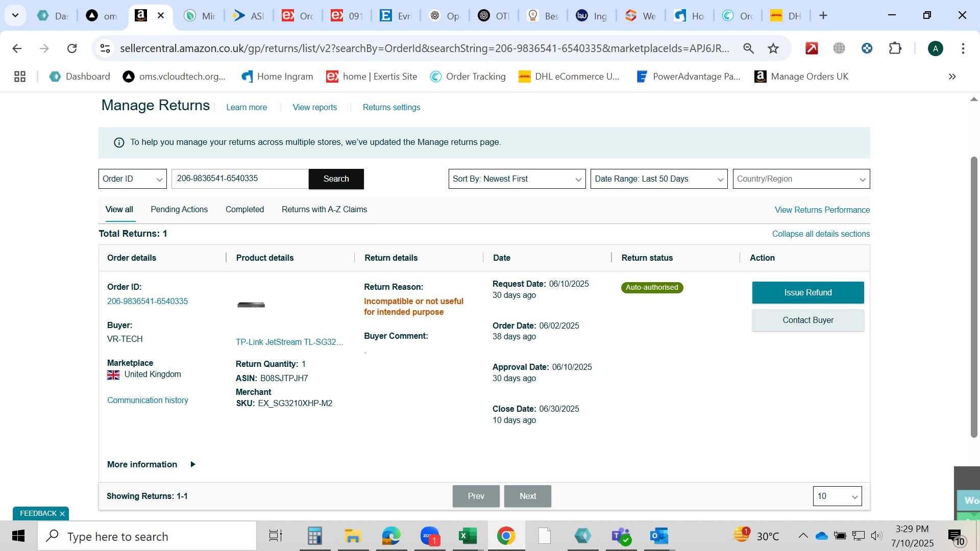The image size is (980, 551).
Task: Open the tab search chevron
Action: pyautogui.click(x=15, y=15)
